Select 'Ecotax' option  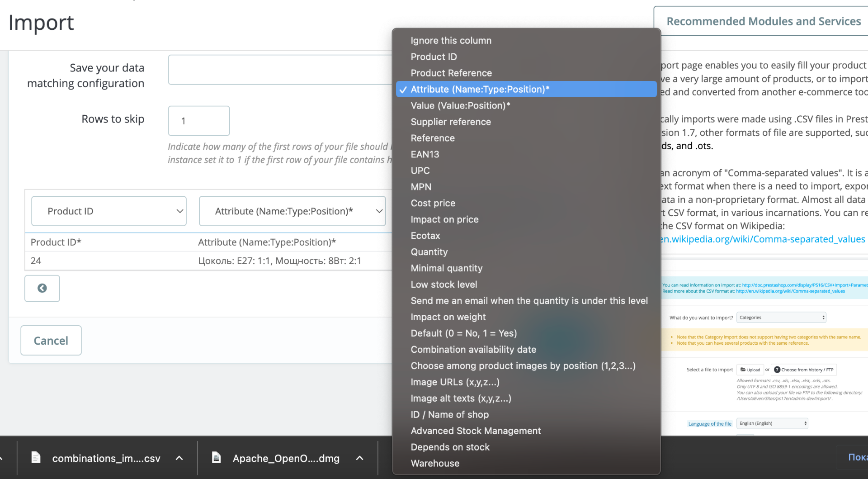click(x=526, y=236)
